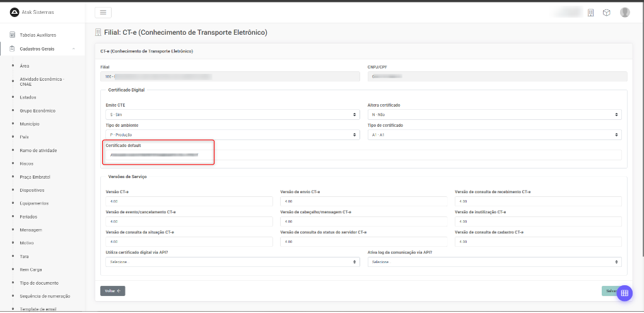Open Praça Embratel in sidebar
This screenshot has height=313, width=644.
click(x=35, y=177)
